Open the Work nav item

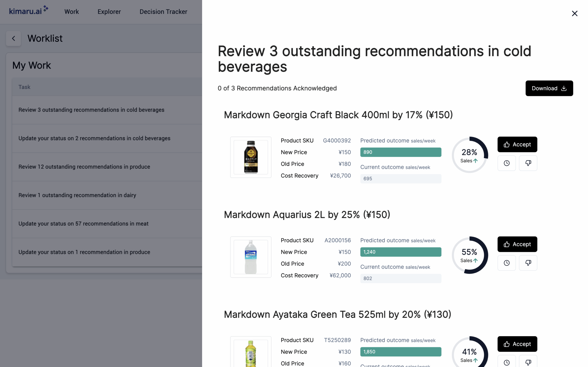tap(72, 11)
